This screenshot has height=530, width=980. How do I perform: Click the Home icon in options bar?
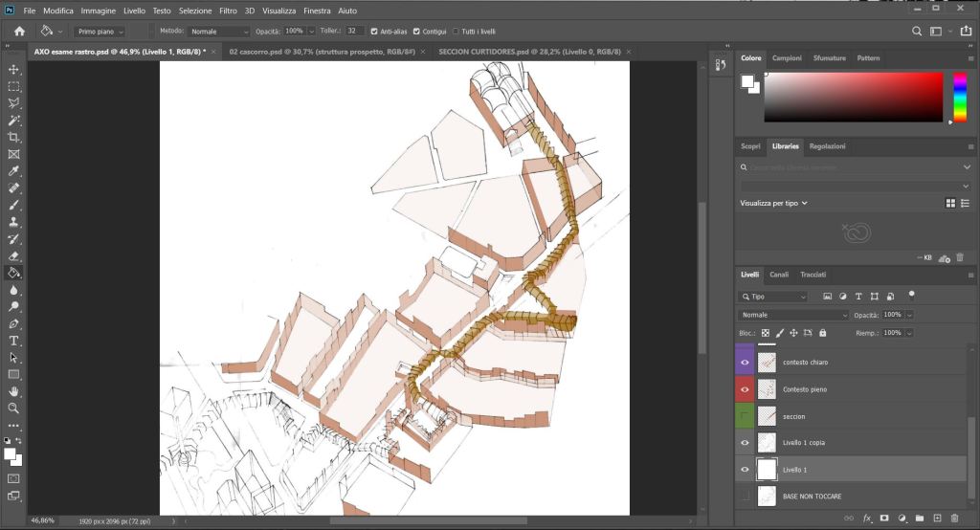(19, 32)
